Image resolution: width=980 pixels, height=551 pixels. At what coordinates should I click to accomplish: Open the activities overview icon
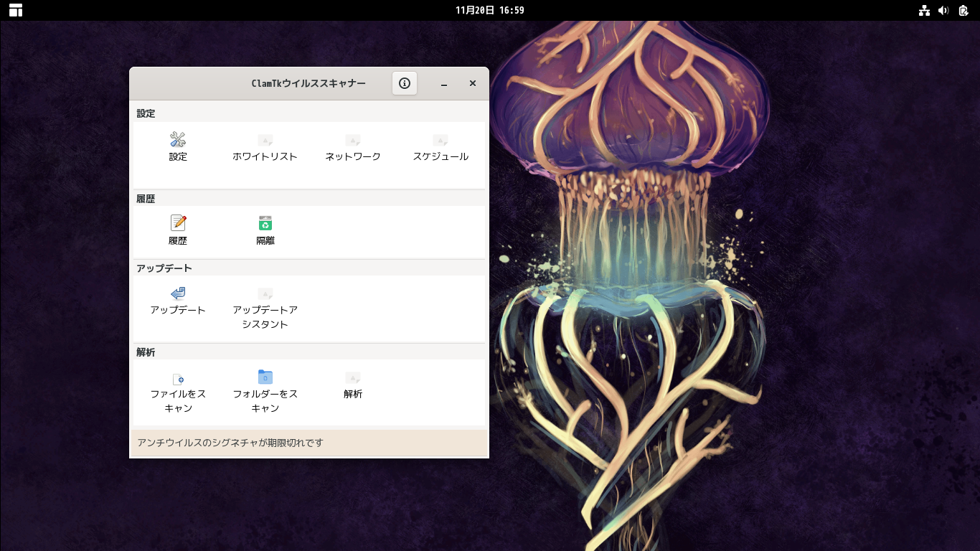coord(16,10)
